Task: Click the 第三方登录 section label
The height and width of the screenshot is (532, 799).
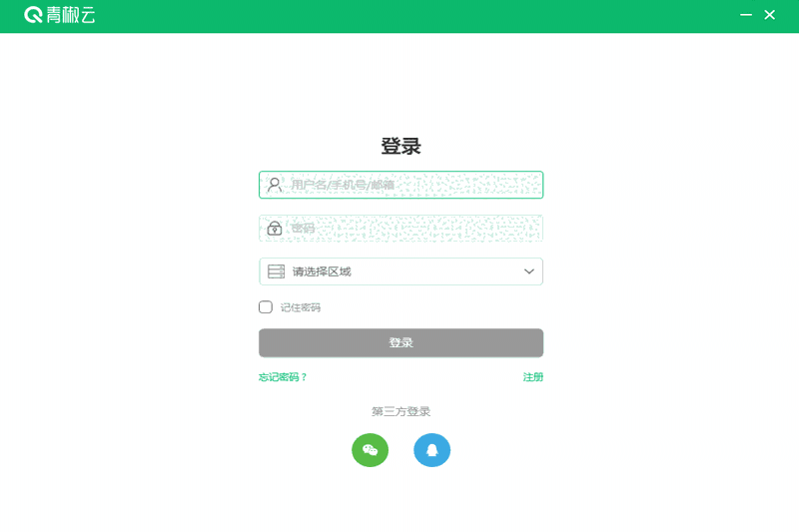Action: 401,411
